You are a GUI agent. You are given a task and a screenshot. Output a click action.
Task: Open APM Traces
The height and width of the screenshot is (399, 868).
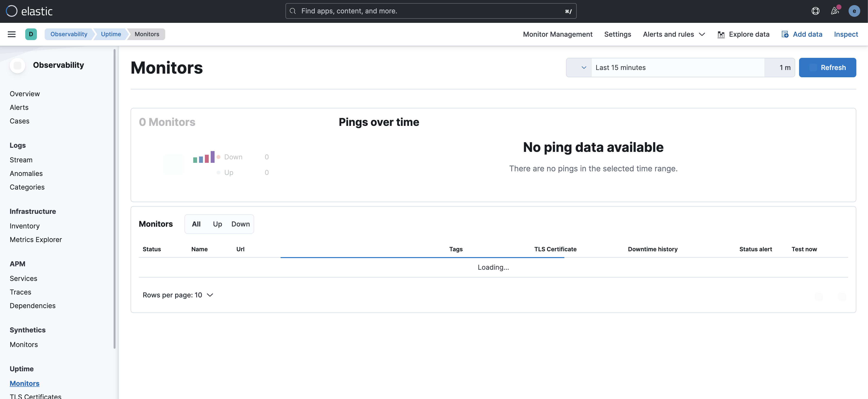pos(20,292)
